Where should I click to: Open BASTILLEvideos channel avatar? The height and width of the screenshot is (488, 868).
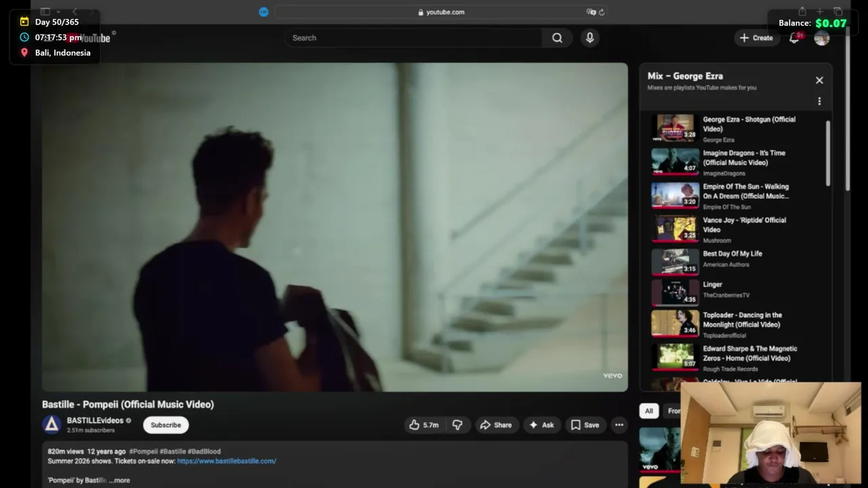[x=52, y=425]
